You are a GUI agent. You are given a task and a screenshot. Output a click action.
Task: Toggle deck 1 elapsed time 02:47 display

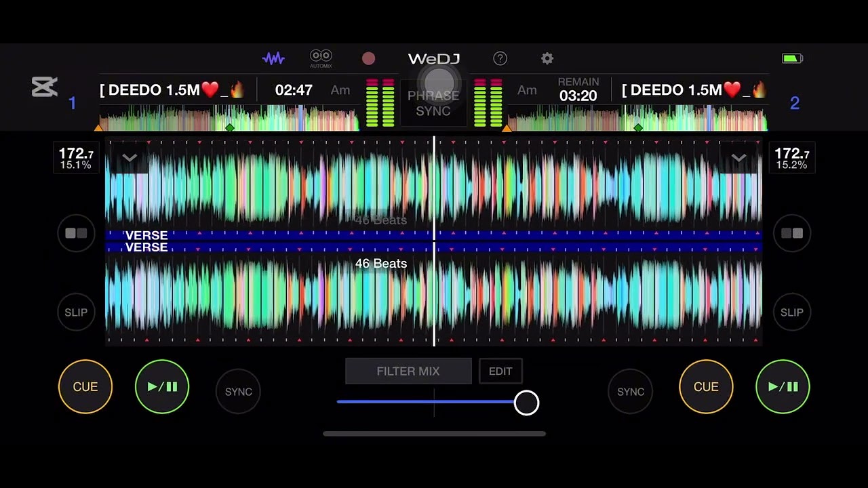(294, 90)
